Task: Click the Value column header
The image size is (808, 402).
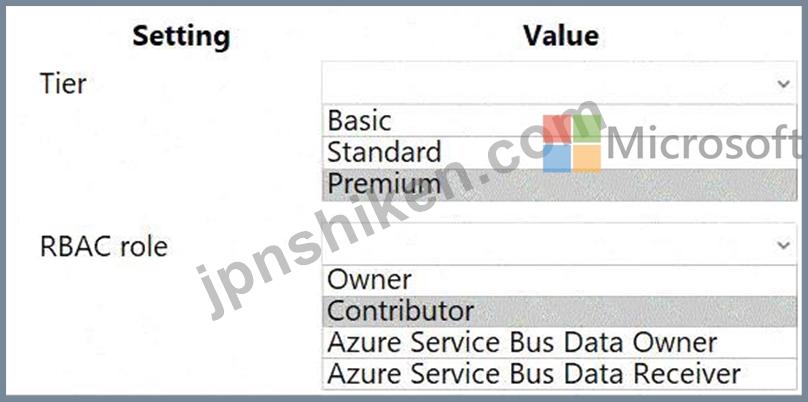Action: [561, 36]
